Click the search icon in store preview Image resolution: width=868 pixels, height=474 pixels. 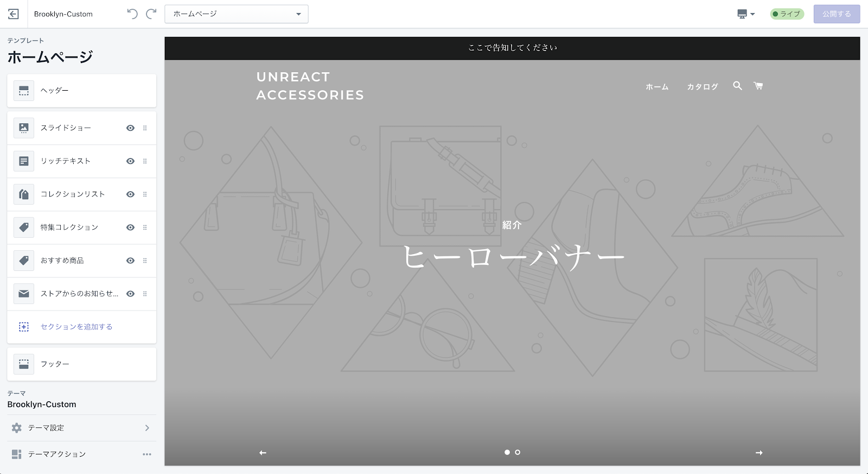point(737,86)
